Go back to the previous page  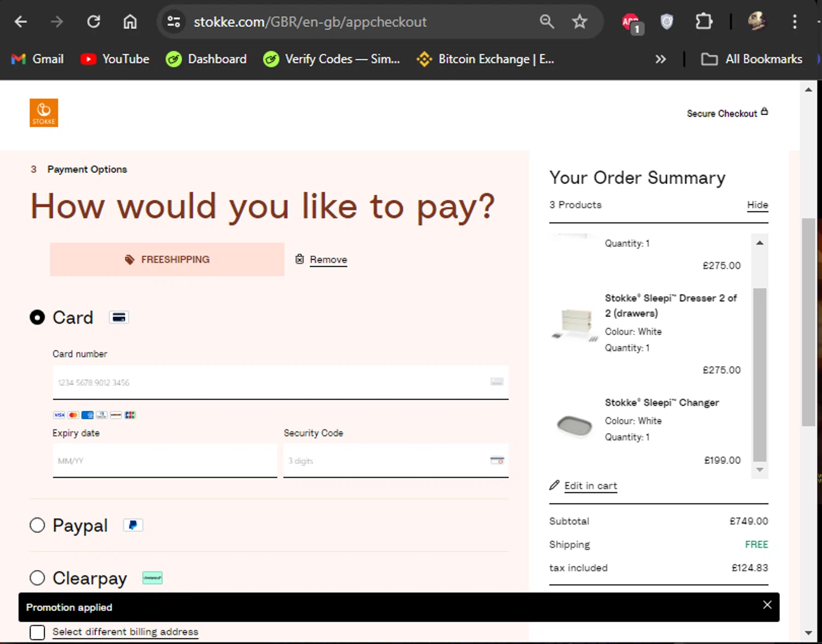click(21, 22)
